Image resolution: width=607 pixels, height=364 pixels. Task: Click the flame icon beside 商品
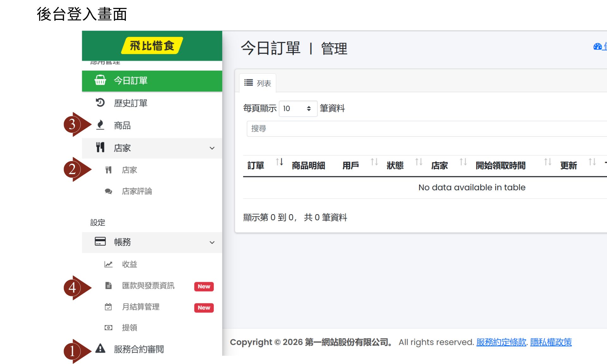(100, 125)
